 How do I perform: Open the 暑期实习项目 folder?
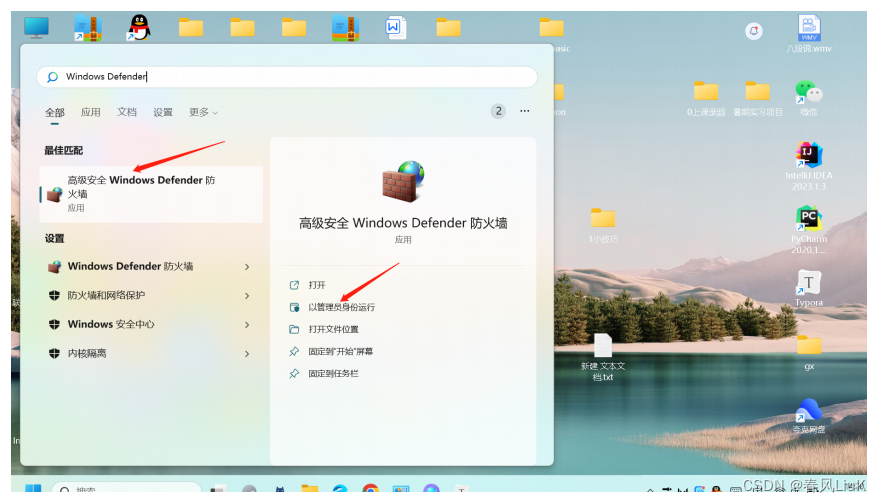(758, 98)
